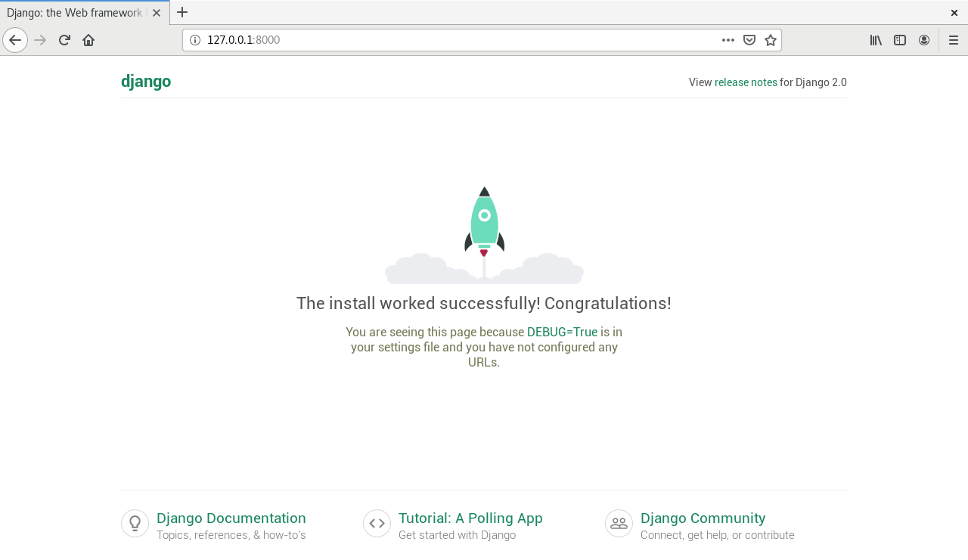Reload the current page
Viewport: 968px width, 560px height.
pos(64,40)
